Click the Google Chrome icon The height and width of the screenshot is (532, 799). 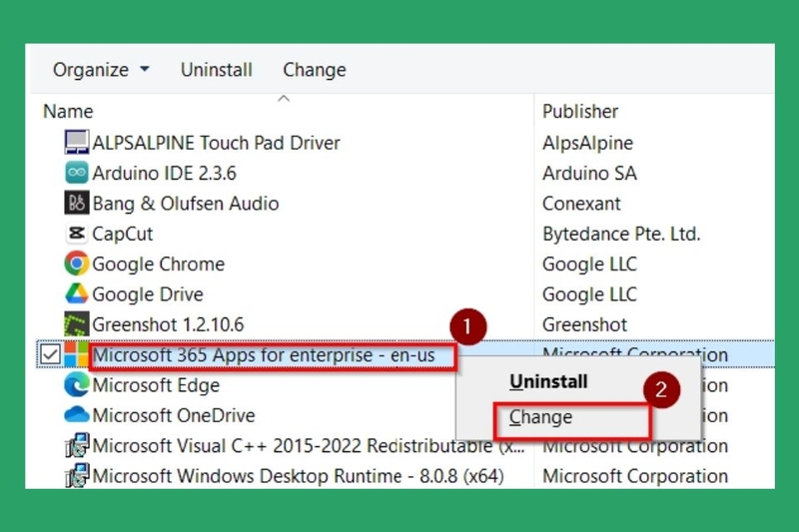tap(77, 264)
